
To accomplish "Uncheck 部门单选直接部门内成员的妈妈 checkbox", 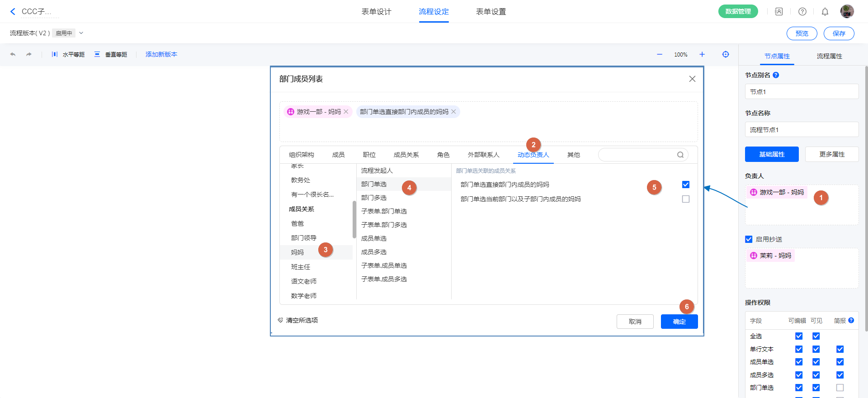I will coord(686,185).
